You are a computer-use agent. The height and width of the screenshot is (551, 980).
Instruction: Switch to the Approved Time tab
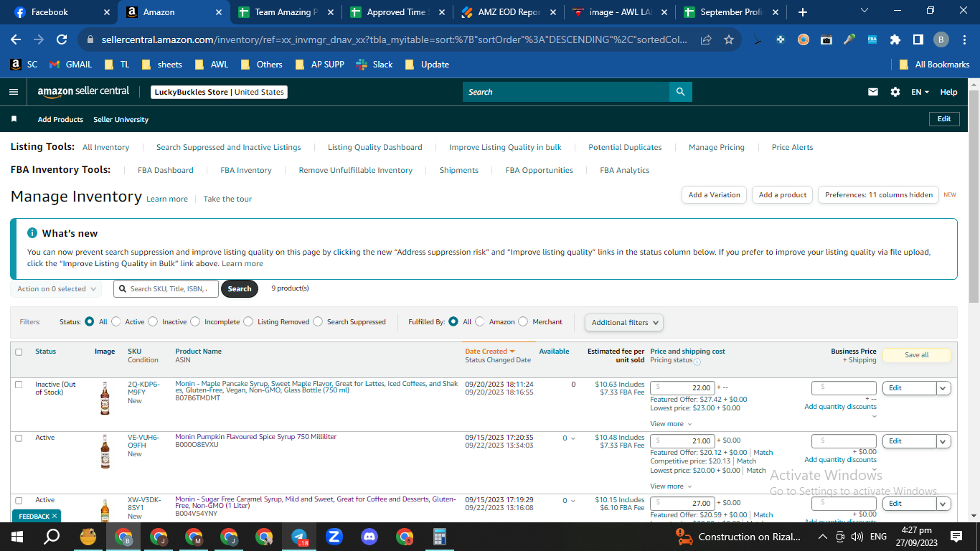[x=397, y=12]
